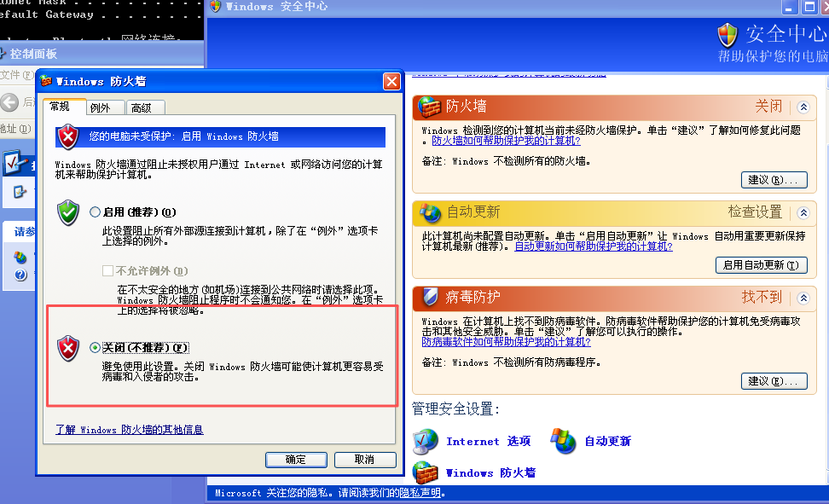Screen dimensions: 829x504
Task: Open the 例外 tab
Action: (x=105, y=108)
